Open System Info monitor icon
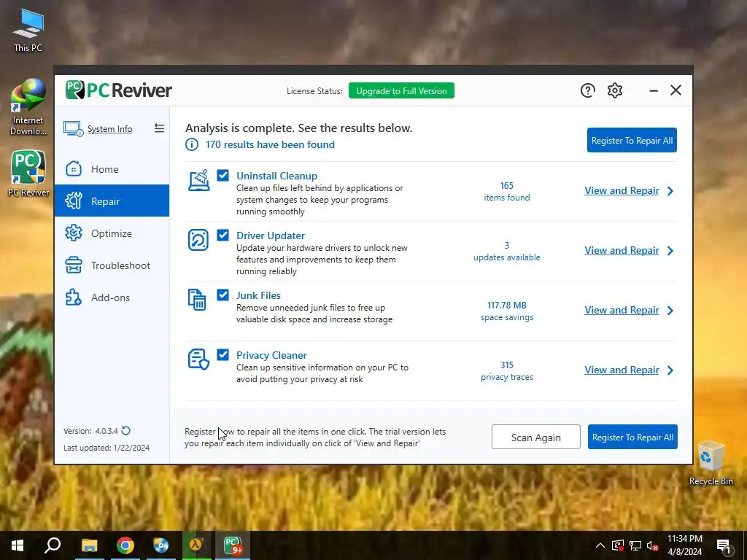747x560 pixels. click(x=74, y=128)
